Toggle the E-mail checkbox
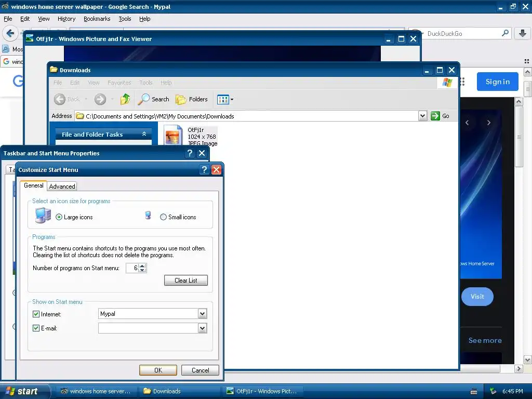This screenshot has width=532, height=399. coord(36,328)
